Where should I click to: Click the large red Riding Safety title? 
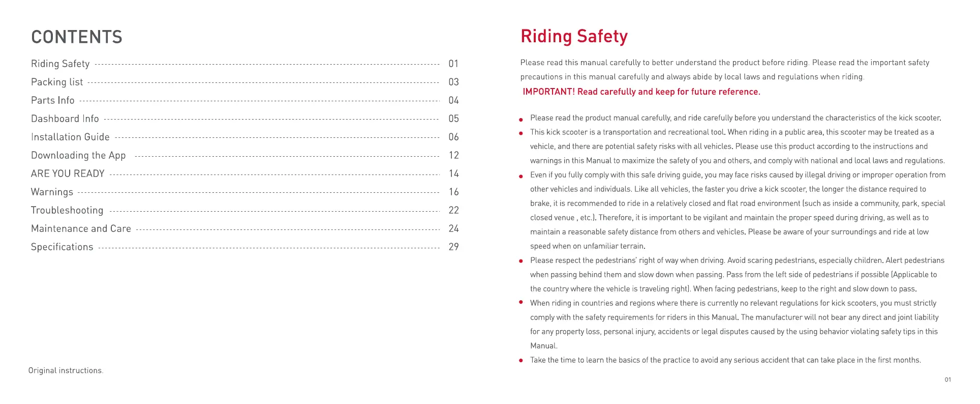coord(574,37)
